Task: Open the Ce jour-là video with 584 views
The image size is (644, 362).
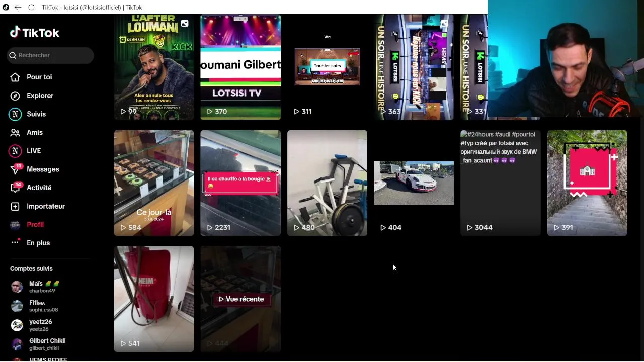Action: [x=154, y=183]
